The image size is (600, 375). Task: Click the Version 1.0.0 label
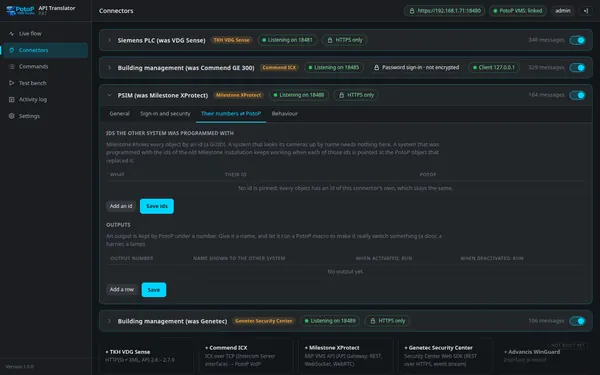[x=20, y=367]
